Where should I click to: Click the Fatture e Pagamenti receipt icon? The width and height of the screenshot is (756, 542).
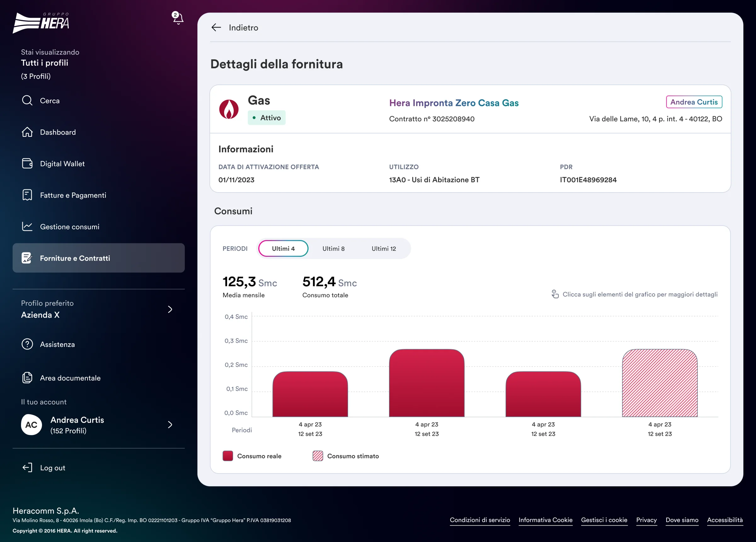pyautogui.click(x=27, y=195)
